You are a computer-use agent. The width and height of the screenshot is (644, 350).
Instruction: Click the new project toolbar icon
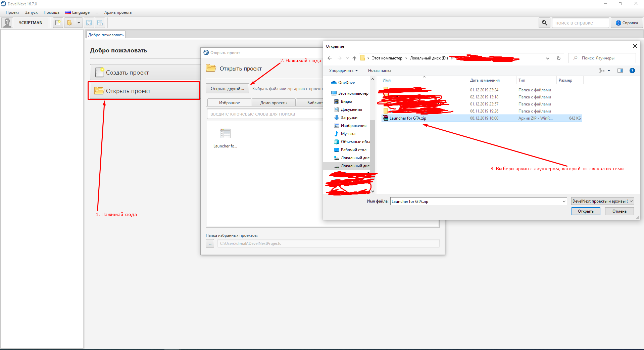point(58,23)
